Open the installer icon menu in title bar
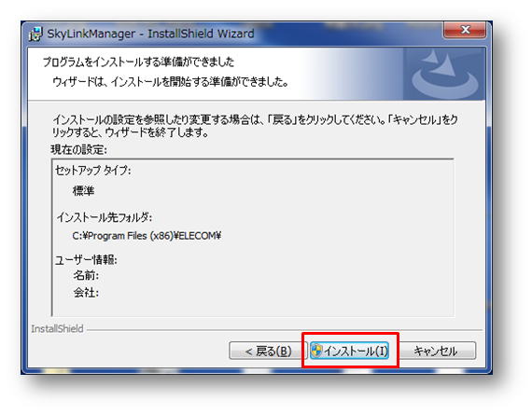The image size is (532, 414). click(35, 34)
